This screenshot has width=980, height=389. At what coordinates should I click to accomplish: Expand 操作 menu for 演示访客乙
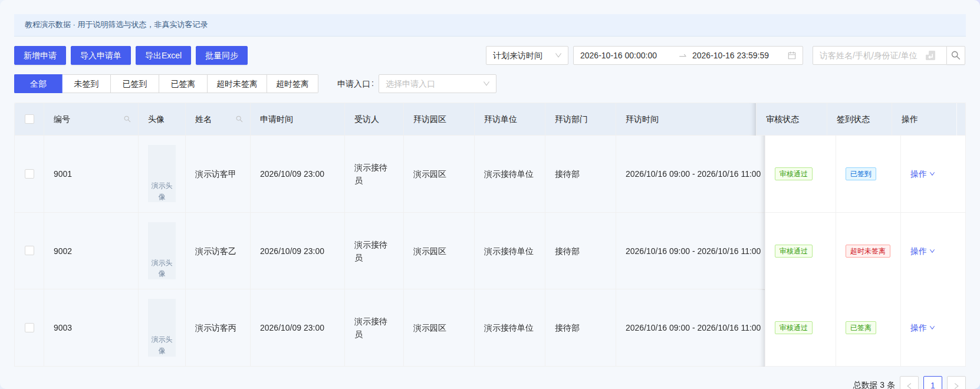click(x=922, y=251)
